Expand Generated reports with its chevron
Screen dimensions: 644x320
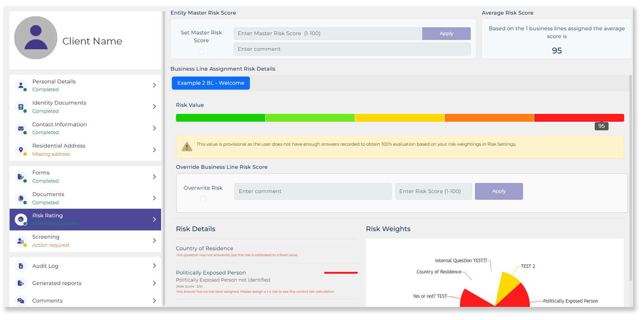(x=154, y=283)
